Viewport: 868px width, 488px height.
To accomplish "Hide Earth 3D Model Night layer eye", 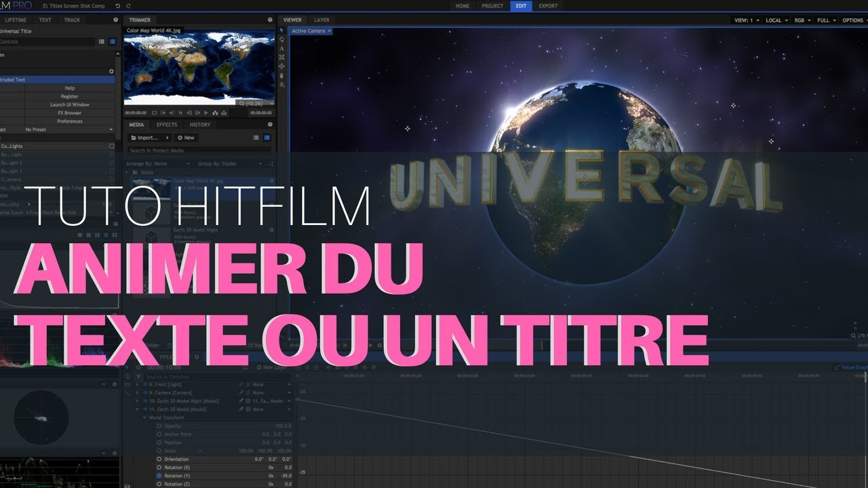I will (145, 401).
